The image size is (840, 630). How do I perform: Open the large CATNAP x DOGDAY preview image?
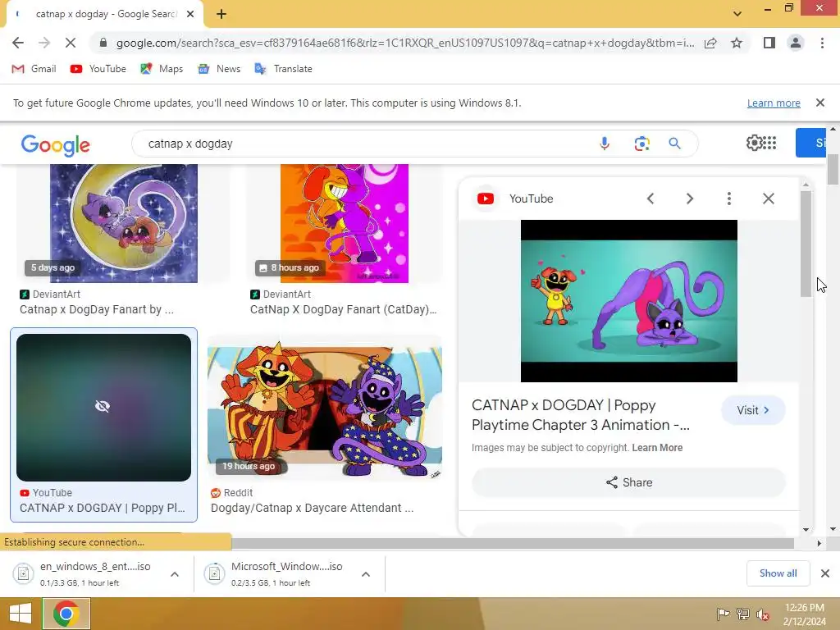tap(629, 301)
